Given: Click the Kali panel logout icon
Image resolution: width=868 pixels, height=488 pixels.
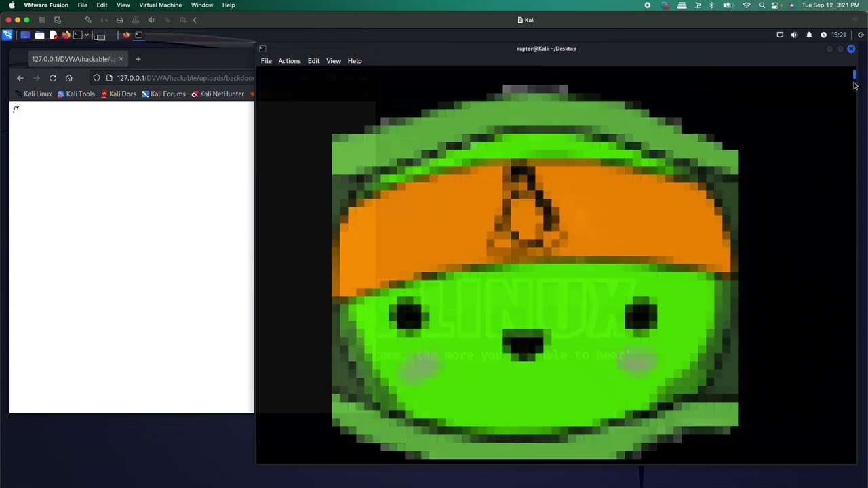Looking at the screenshot, I should [861, 35].
